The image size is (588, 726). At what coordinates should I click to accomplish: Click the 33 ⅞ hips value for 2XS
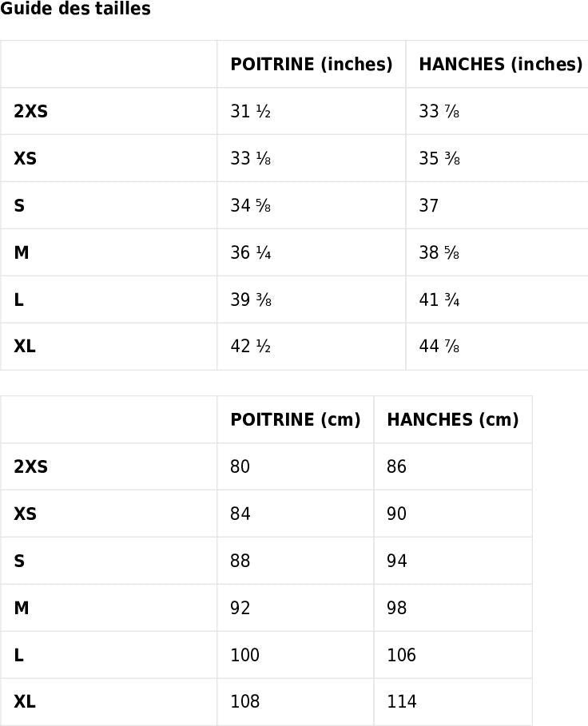tap(439, 112)
